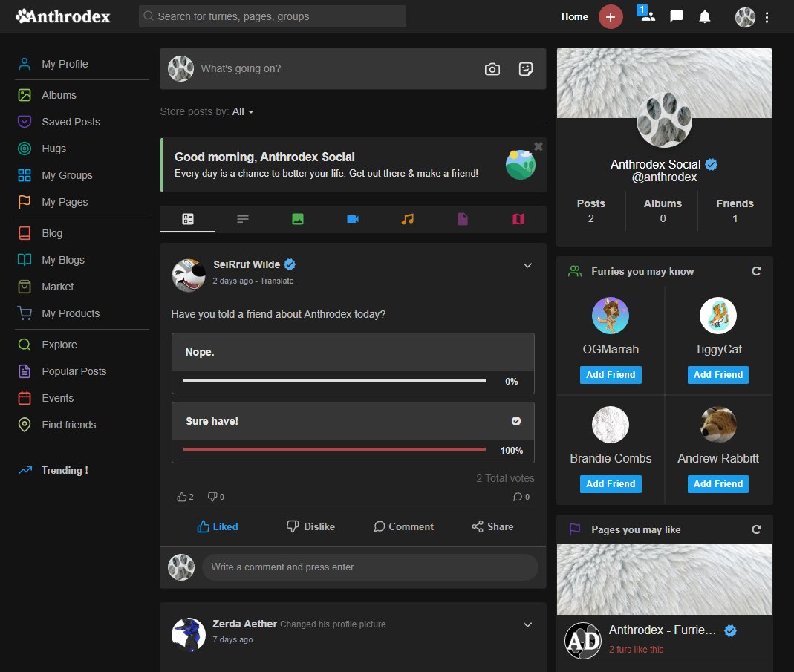794x672 pixels.
Task: Click the Translate link on the post
Action: pyautogui.click(x=277, y=281)
